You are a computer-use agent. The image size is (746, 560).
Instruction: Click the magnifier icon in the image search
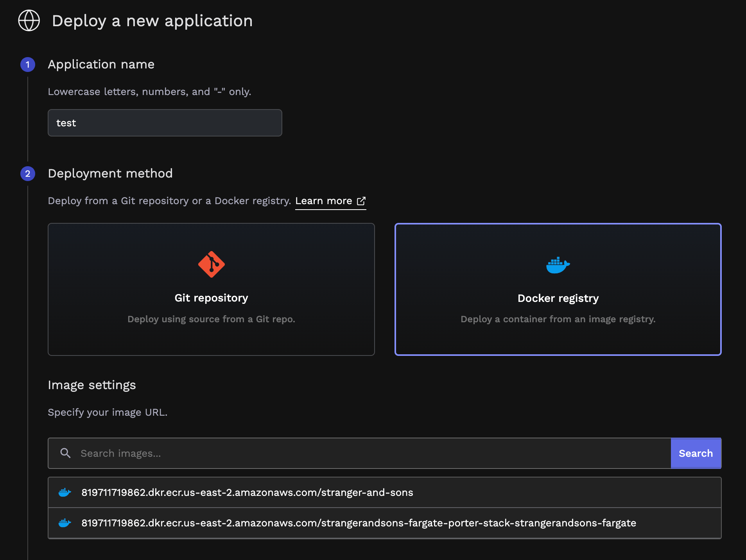(x=65, y=453)
